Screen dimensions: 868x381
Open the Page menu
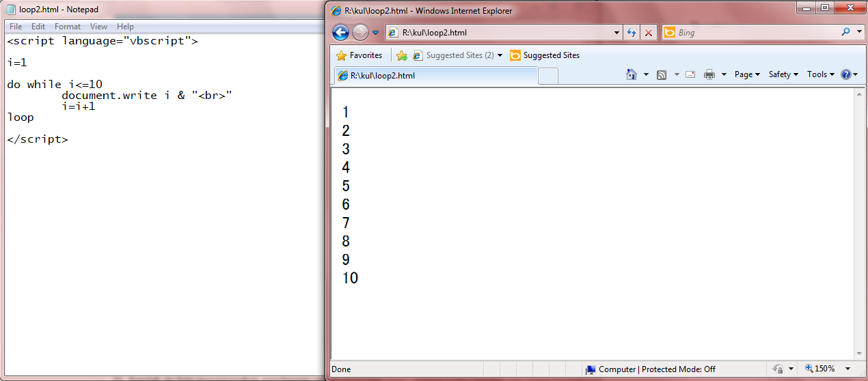pyautogui.click(x=747, y=74)
